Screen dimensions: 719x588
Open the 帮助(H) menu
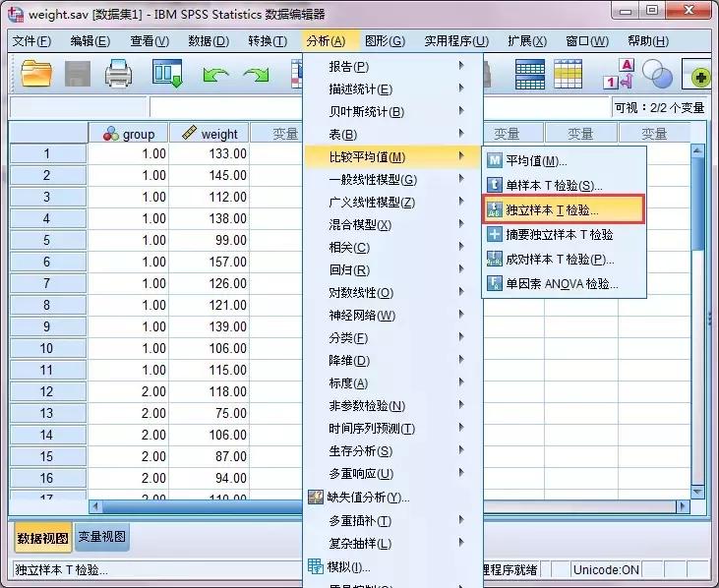(648, 41)
